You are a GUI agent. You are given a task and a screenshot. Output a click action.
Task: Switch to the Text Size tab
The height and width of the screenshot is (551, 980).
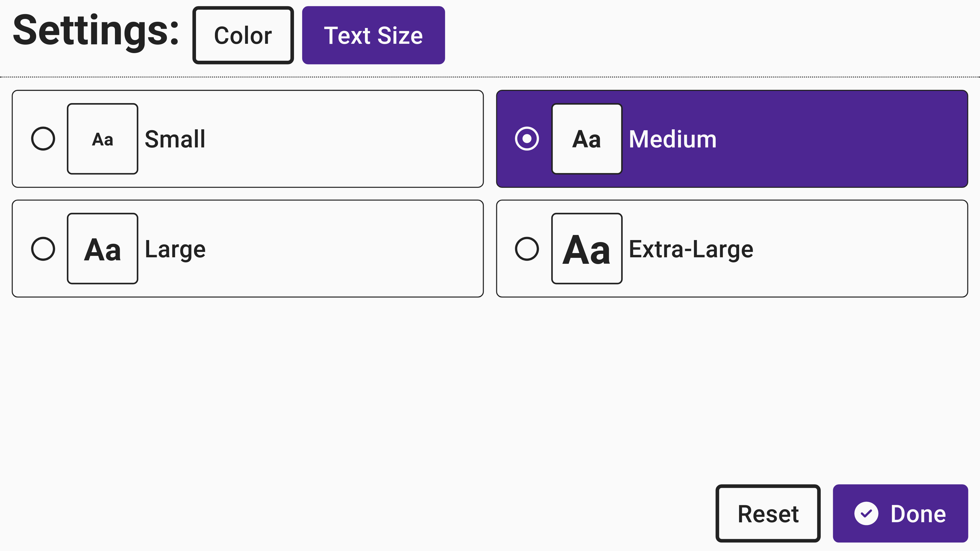point(373,35)
